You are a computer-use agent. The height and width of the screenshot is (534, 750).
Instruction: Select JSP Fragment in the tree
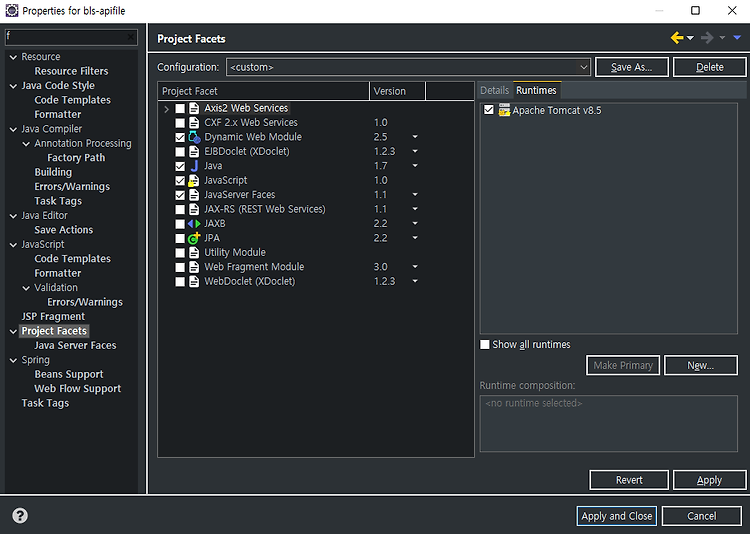tap(53, 316)
